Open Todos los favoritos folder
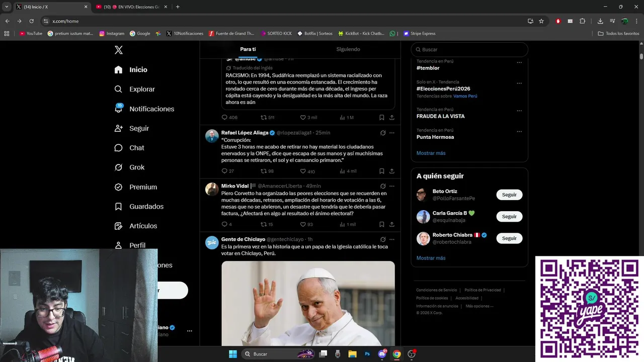Viewport: 644px width, 362px height. pyautogui.click(x=618, y=34)
